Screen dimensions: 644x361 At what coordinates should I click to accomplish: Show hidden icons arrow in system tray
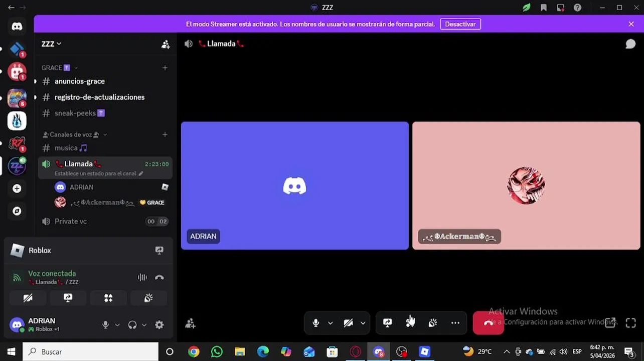(507, 351)
